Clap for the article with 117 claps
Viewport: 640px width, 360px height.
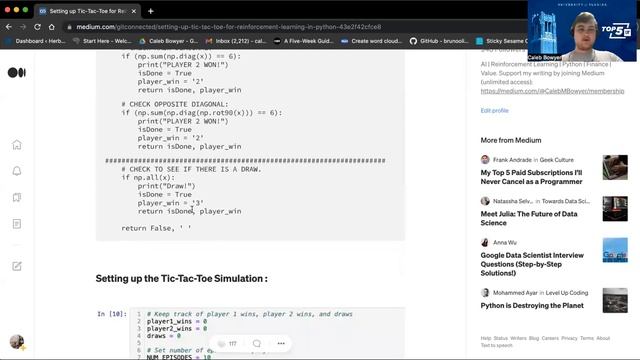(222, 344)
